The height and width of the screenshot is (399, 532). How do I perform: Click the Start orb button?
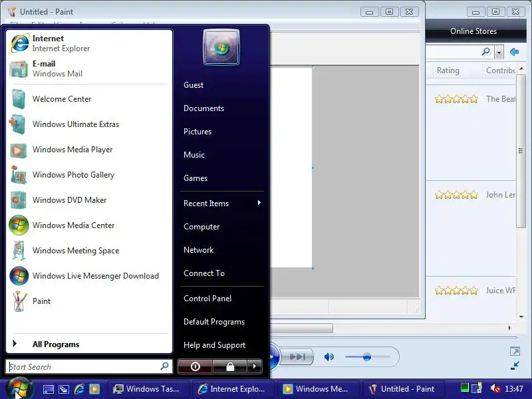coord(19,389)
